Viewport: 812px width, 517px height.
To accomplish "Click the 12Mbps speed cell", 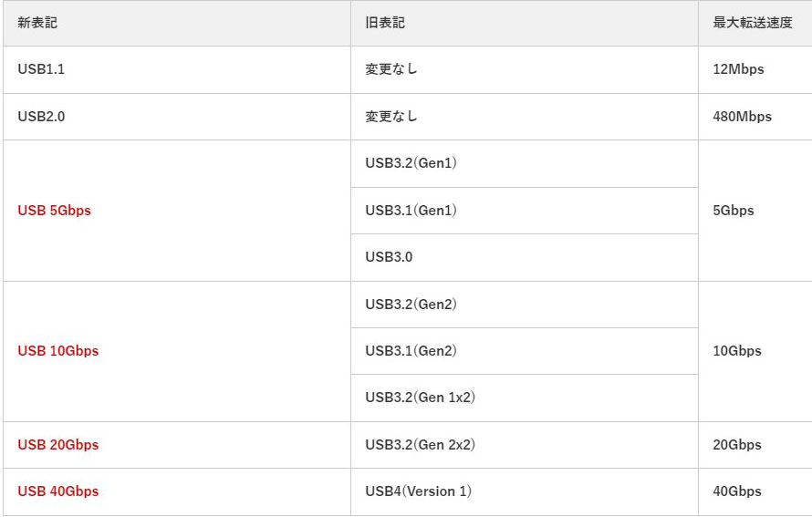I will tap(738, 69).
